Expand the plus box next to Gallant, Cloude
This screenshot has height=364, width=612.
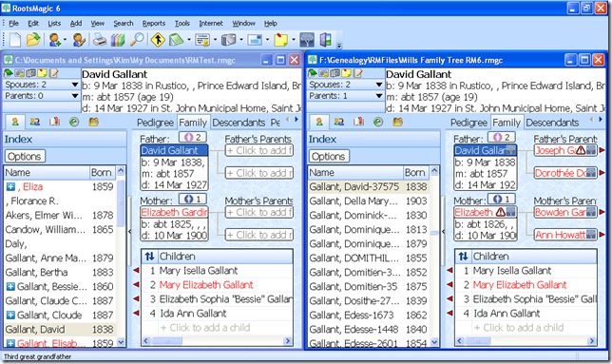pos(10,315)
